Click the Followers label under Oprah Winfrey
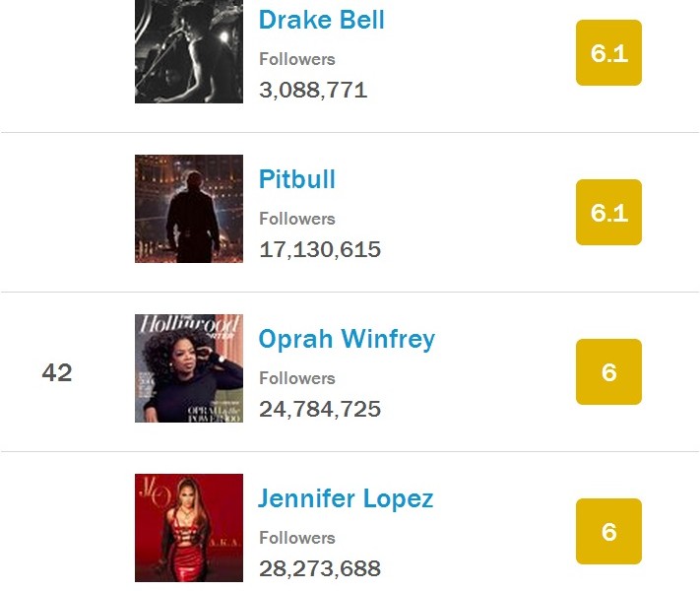The image size is (700, 591). [x=297, y=378]
